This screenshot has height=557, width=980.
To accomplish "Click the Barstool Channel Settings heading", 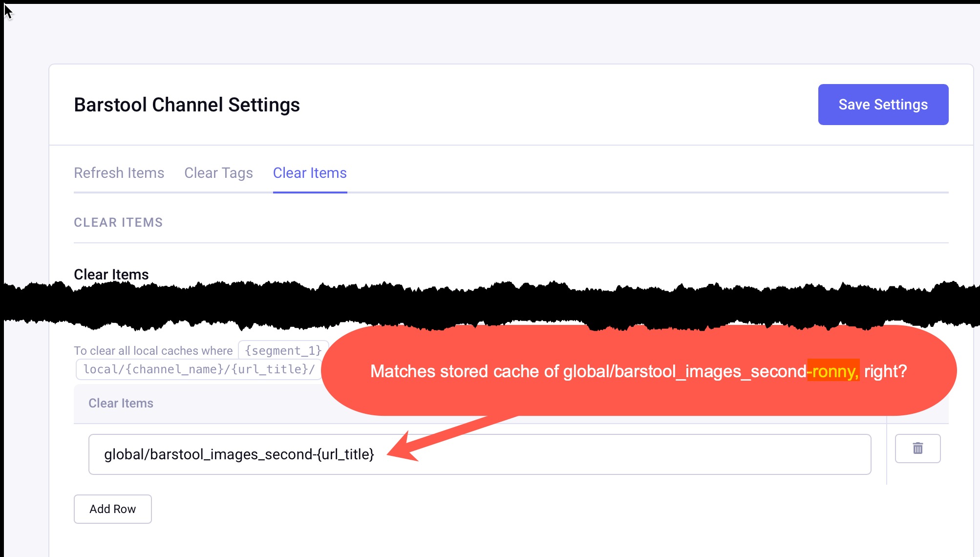I will 187,105.
